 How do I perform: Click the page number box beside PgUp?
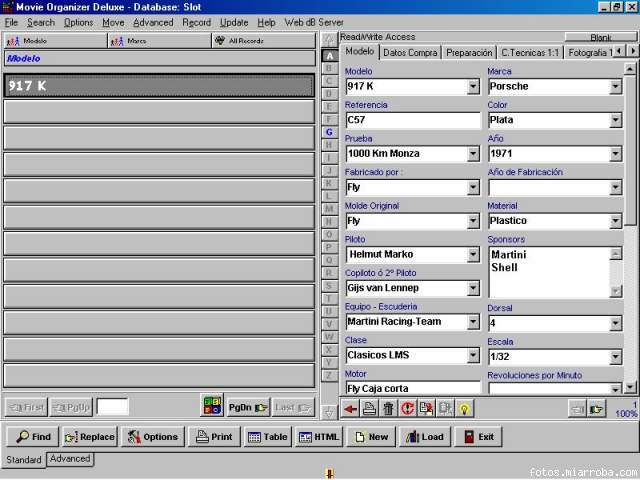pyautogui.click(x=112, y=407)
